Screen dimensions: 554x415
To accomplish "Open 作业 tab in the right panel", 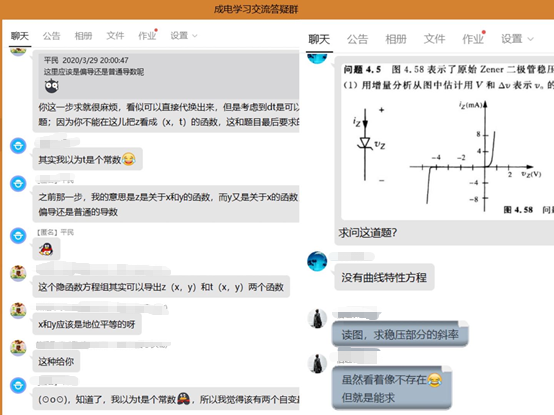I will [473, 39].
